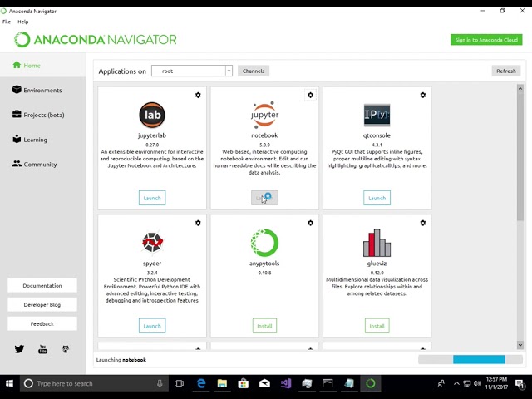Screen dimensions: 532x399
Task: Click the jupyterlab app logo
Action: click(152, 115)
